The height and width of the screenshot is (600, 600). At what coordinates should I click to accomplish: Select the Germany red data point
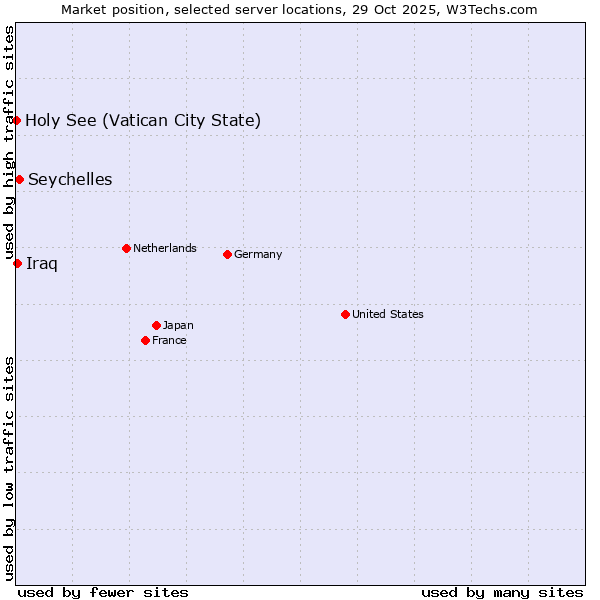227,254
